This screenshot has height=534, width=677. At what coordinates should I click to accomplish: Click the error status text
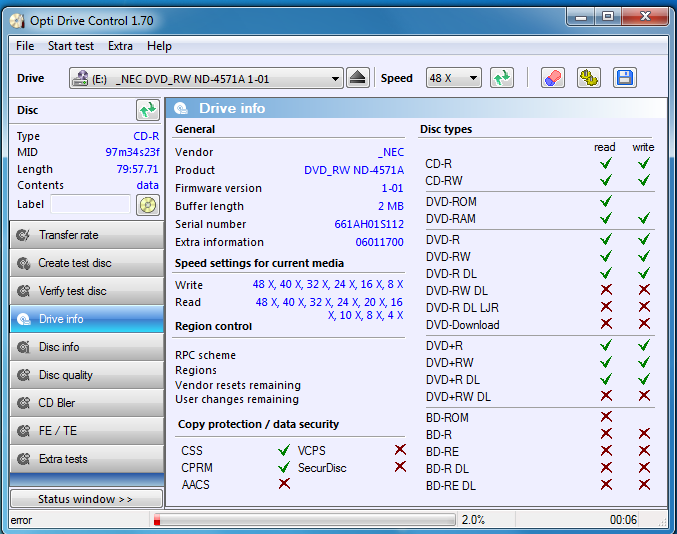[21, 521]
